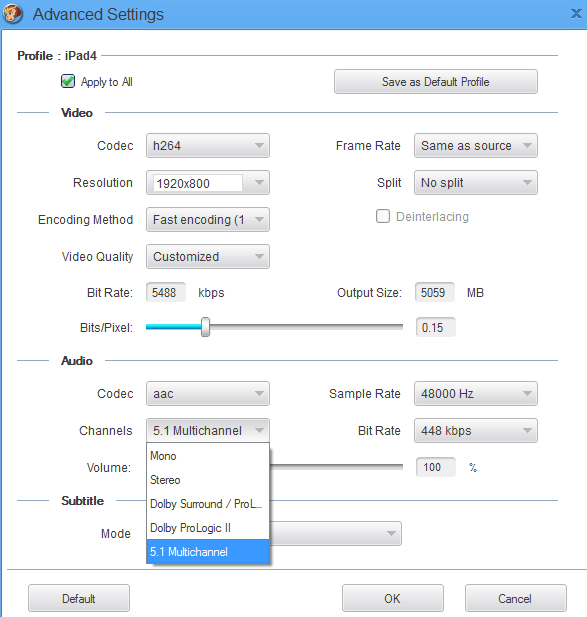Click the Default button
This screenshot has height=617, width=587.
pyautogui.click(x=79, y=598)
